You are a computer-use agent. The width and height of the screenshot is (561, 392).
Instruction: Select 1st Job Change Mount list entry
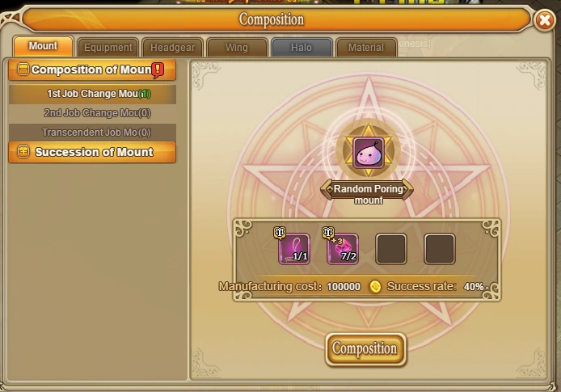click(92, 94)
